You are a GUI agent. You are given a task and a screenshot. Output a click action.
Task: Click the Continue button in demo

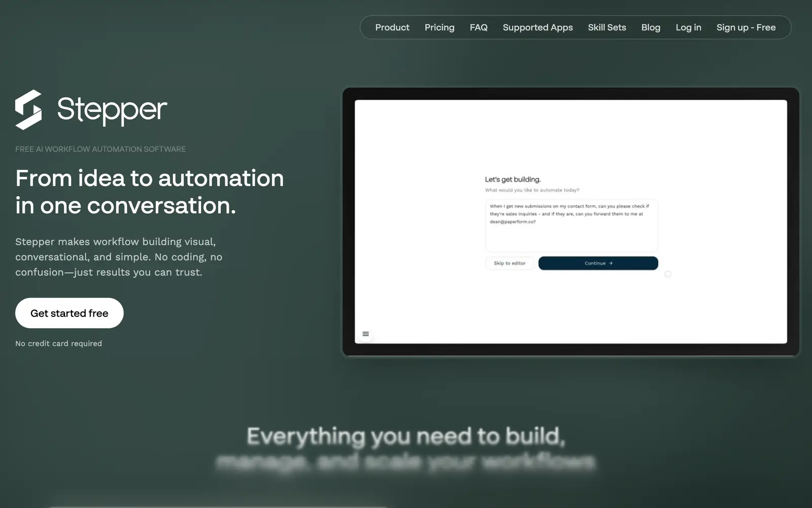(x=598, y=263)
